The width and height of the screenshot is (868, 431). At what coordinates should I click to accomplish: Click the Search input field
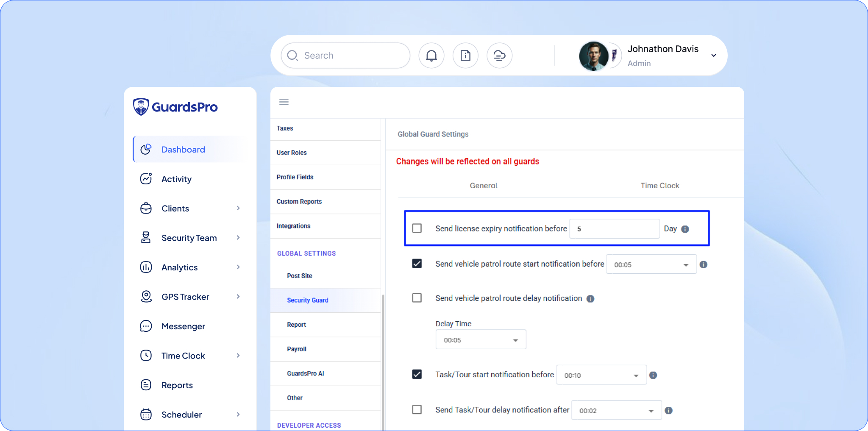(x=345, y=56)
